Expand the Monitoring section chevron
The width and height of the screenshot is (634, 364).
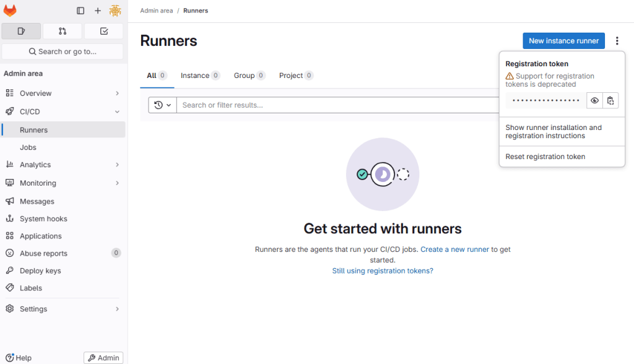click(x=117, y=183)
